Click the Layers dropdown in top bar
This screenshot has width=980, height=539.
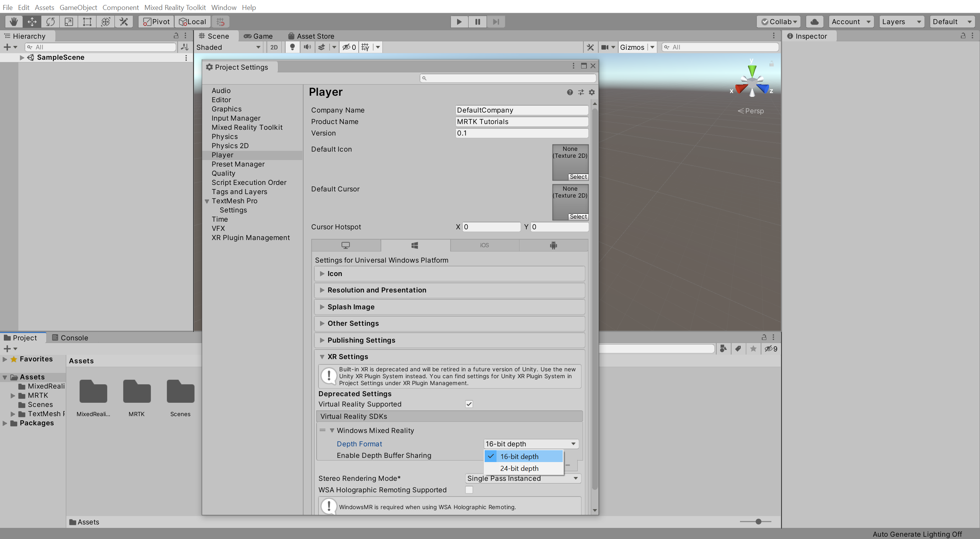pyautogui.click(x=901, y=21)
